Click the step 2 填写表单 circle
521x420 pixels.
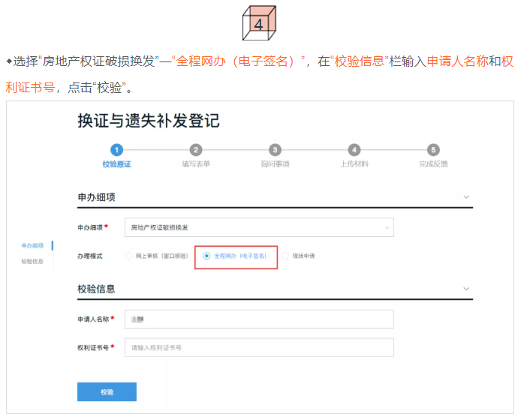(x=196, y=150)
